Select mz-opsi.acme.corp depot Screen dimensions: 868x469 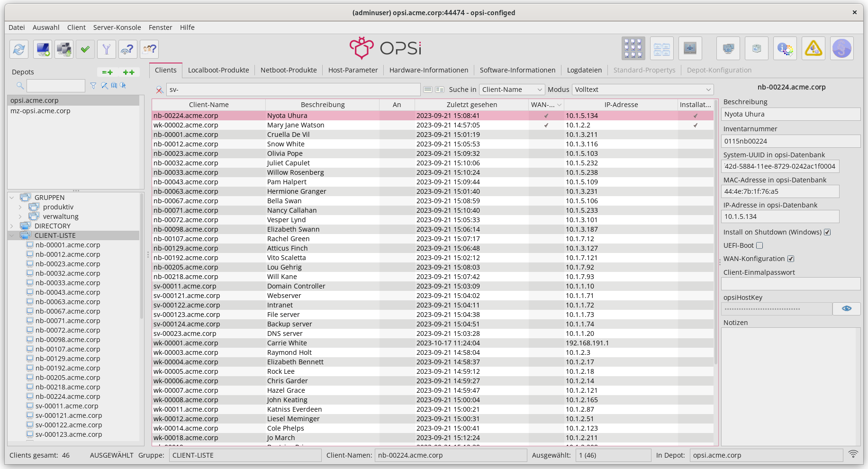(73, 111)
